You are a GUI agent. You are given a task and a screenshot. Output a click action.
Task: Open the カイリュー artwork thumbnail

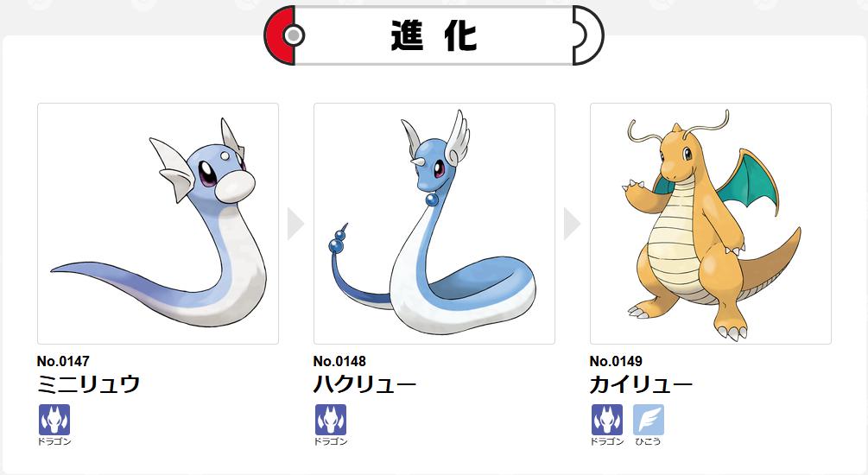coord(710,224)
